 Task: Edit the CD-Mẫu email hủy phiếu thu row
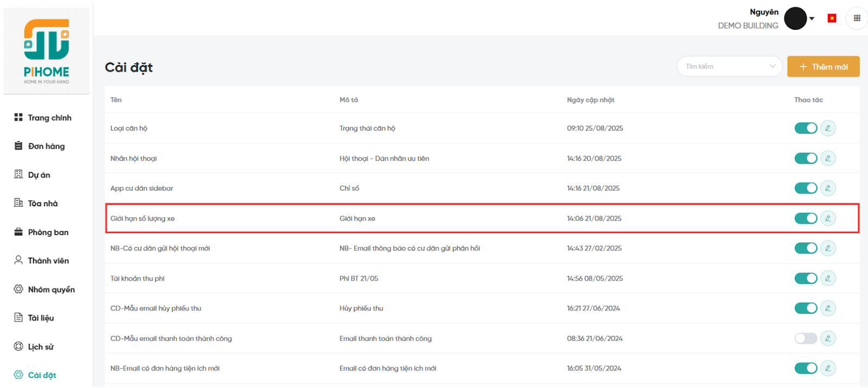point(828,308)
